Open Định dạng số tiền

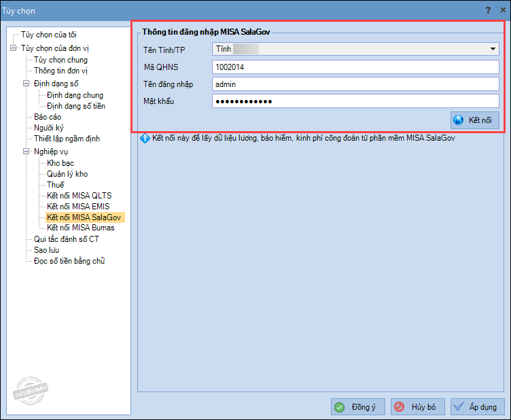click(76, 106)
